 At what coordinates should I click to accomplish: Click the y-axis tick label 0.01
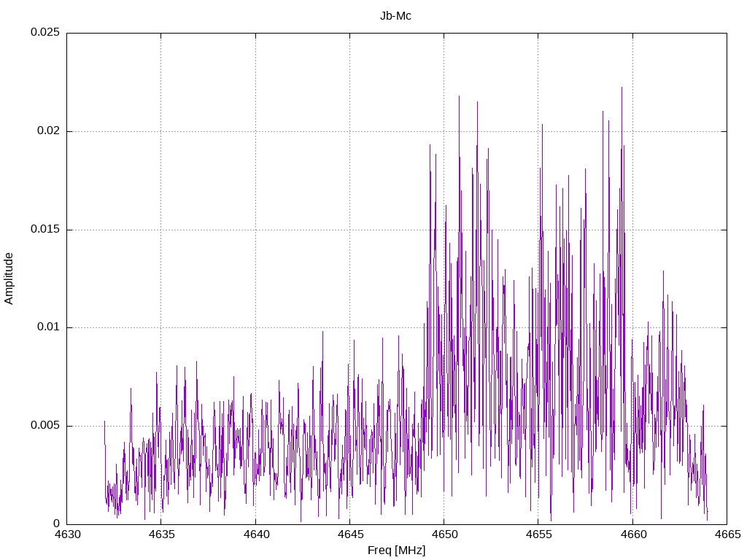(x=49, y=327)
